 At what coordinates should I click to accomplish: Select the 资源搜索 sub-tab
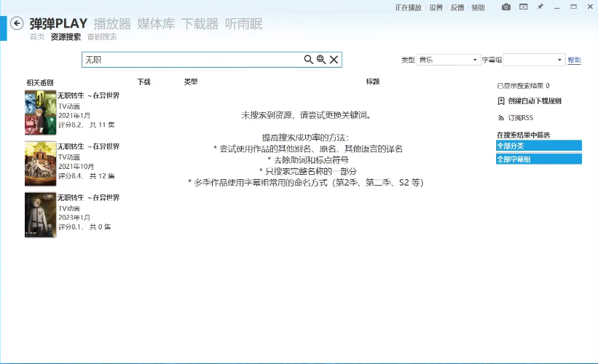[x=66, y=37]
